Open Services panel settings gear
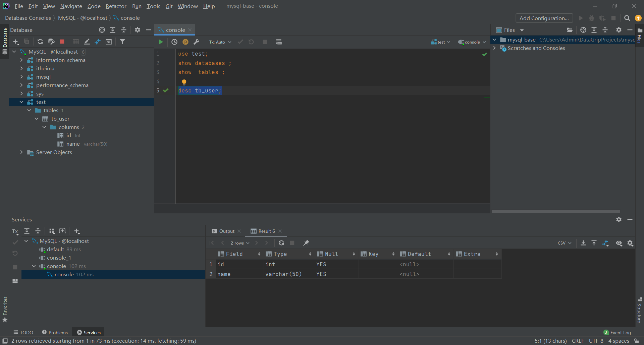This screenshot has height=345, width=644. tap(619, 219)
